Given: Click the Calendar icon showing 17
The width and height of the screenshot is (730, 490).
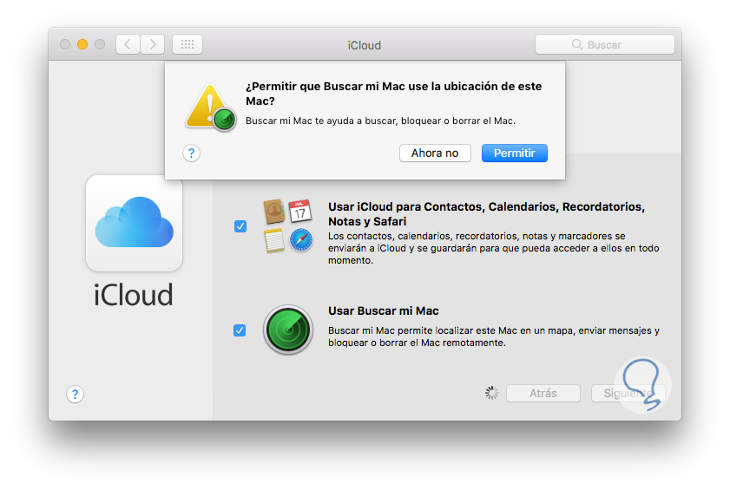Looking at the screenshot, I should click(300, 211).
